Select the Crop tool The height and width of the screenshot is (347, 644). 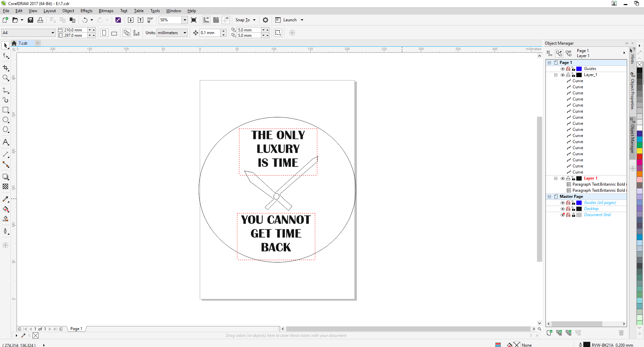pos(5,68)
